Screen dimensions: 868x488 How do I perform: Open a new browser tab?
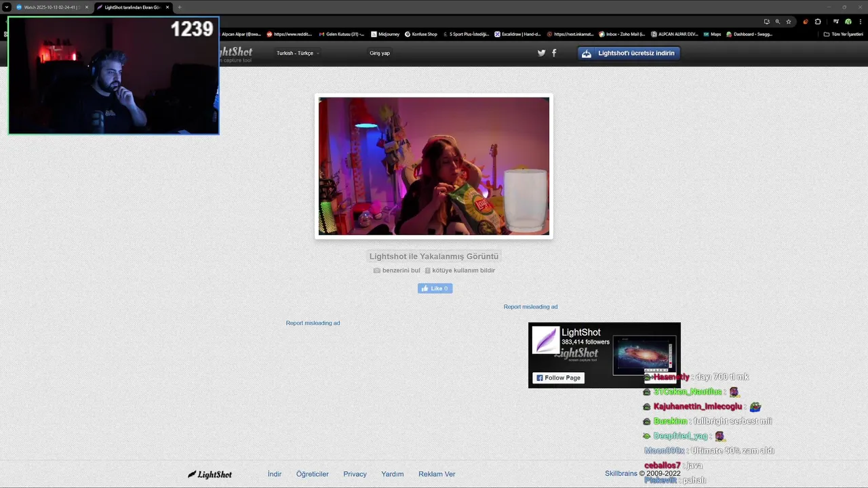click(x=180, y=7)
